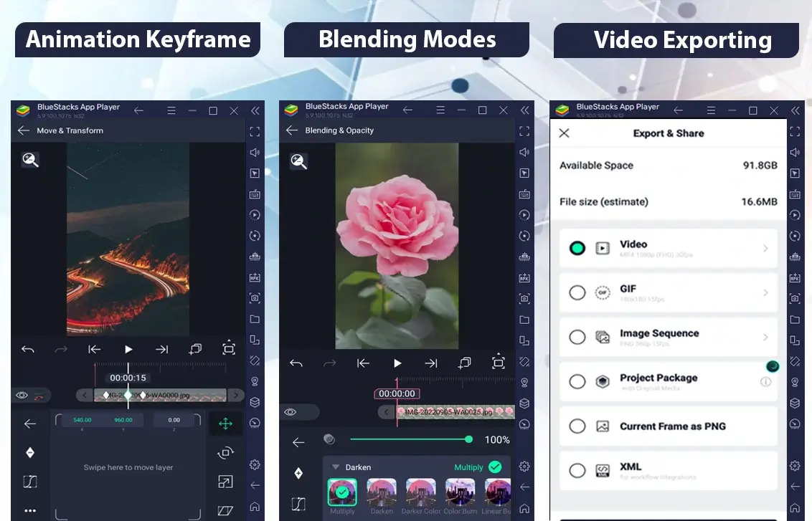Click the skew parallelogram icon

pyautogui.click(x=225, y=511)
